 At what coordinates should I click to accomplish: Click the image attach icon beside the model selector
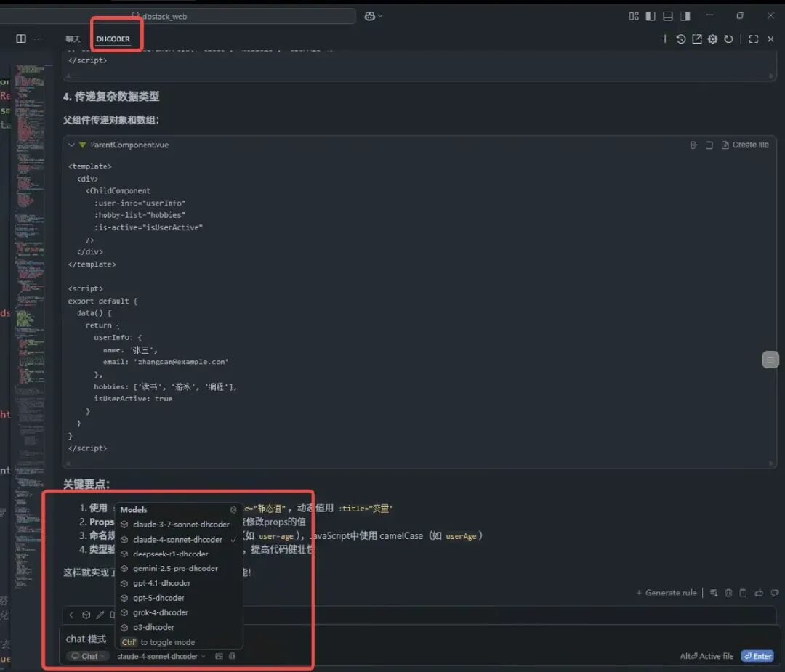219,656
